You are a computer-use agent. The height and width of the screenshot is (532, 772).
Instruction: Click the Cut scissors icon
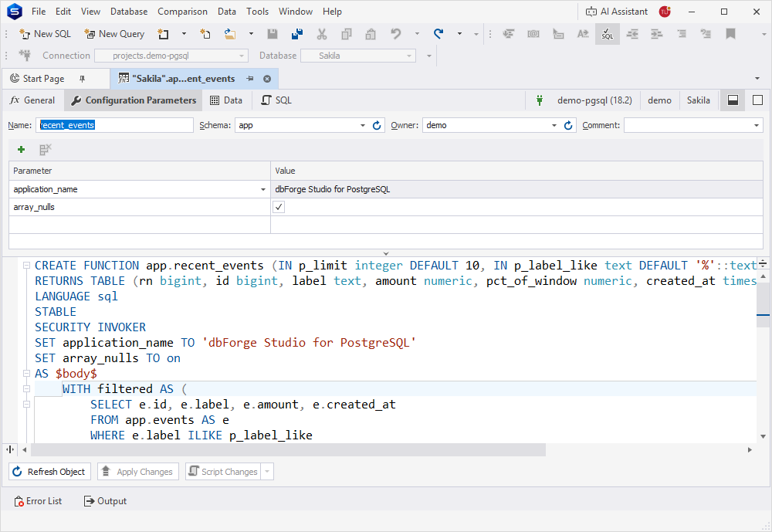click(321, 34)
